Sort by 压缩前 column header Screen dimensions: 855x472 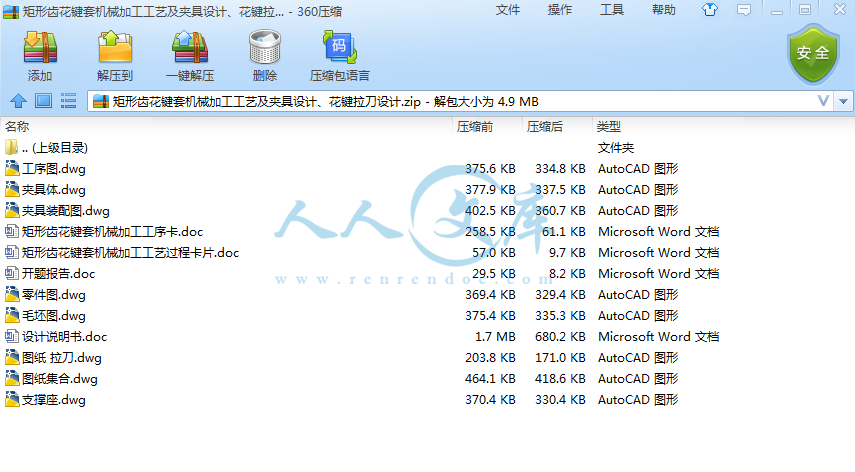point(475,126)
